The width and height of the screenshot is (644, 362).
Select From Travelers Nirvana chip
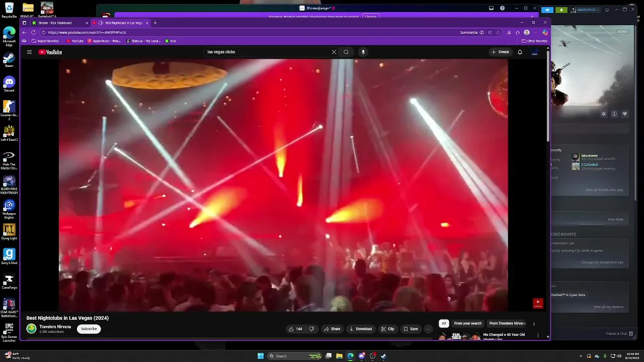pyautogui.click(x=507, y=323)
